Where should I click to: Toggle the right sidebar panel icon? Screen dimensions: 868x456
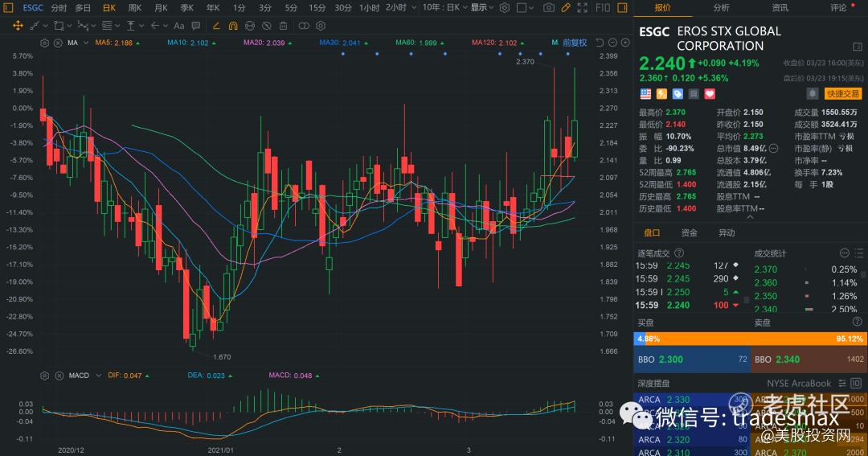(622, 8)
